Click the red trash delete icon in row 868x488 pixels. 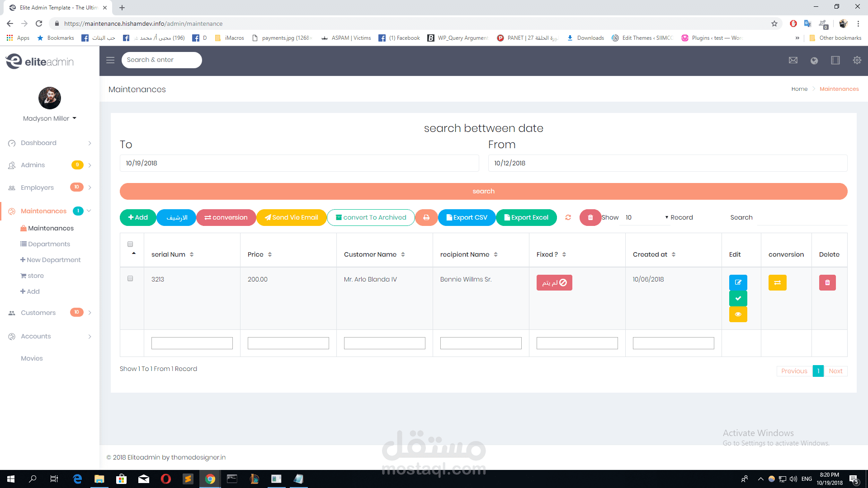827,282
